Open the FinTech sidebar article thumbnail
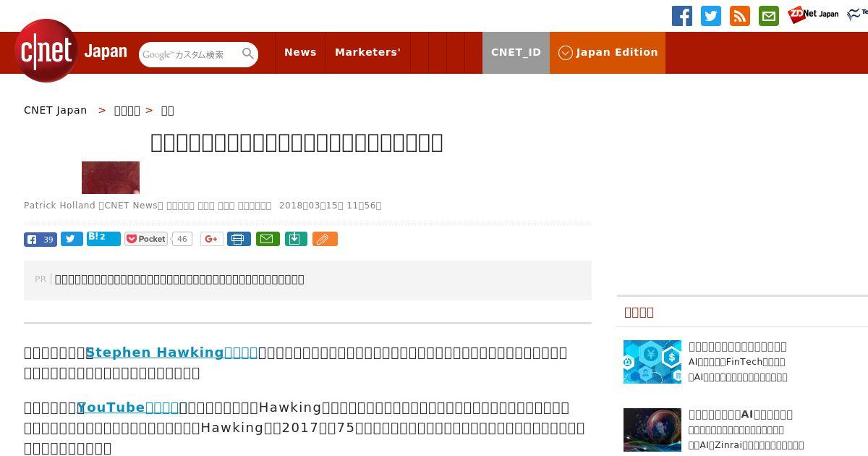This screenshot has width=868, height=456. [652, 362]
